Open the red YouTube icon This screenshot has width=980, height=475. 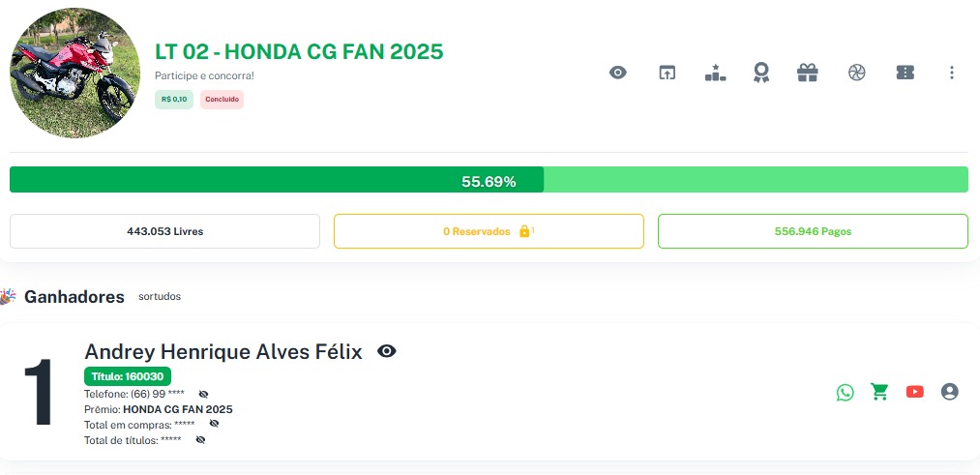[x=914, y=392]
